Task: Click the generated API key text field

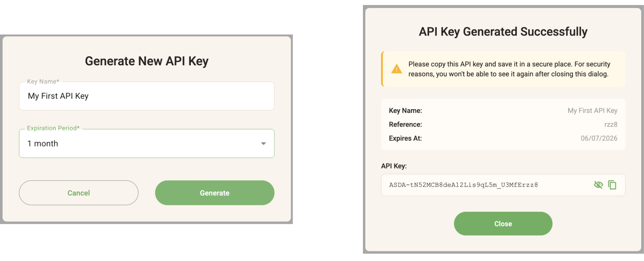Action: pyautogui.click(x=503, y=185)
